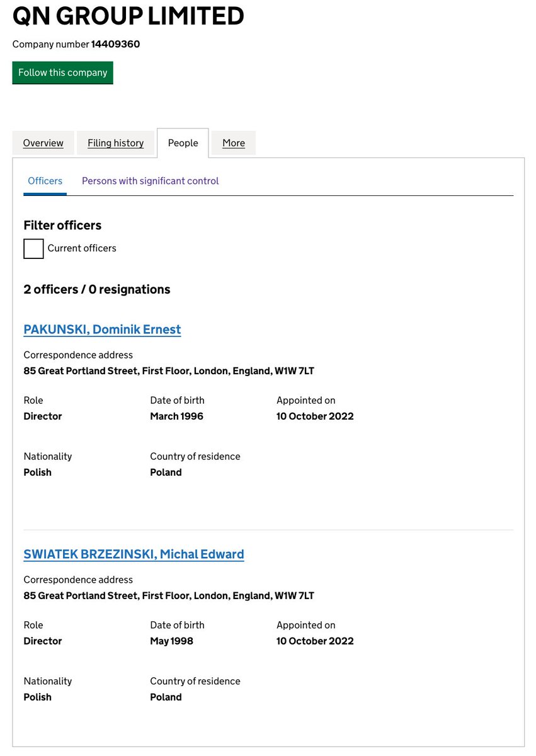Open PAKUNSKI, Dominik Ernest officer page
Image resolution: width=536 pixels, height=756 pixels.
pyautogui.click(x=102, y=329)
